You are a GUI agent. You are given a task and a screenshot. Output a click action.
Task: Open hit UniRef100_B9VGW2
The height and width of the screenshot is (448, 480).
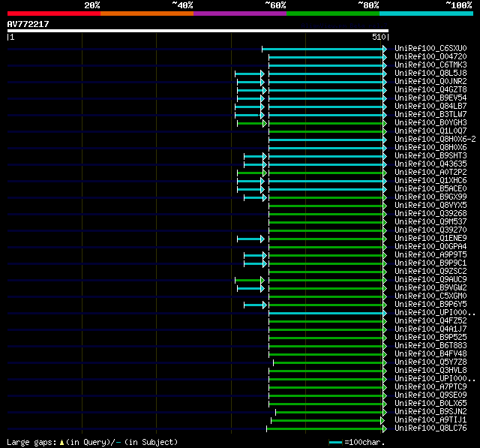430,288
